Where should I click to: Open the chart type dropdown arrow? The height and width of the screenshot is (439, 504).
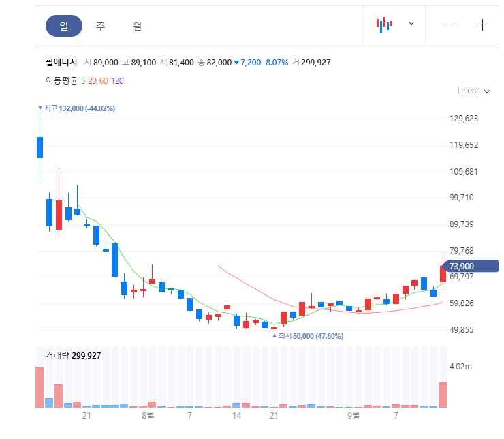pos(411,23)
